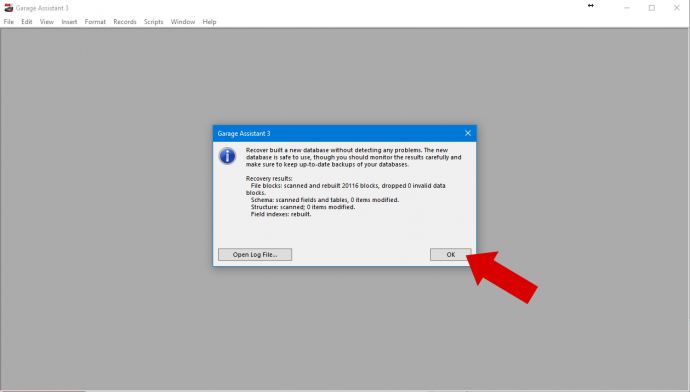Open the Format menu

[95, 22]
